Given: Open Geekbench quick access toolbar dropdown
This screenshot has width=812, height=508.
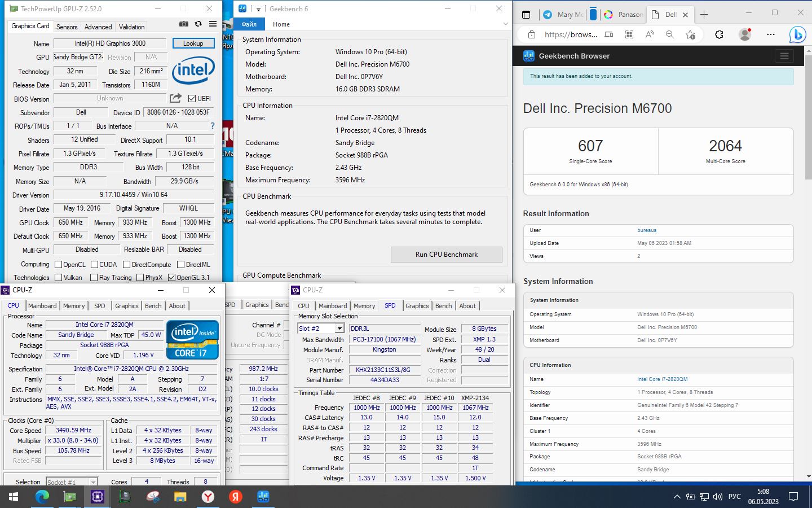Looking at the screenshot, I should click(x=258, y=9).
